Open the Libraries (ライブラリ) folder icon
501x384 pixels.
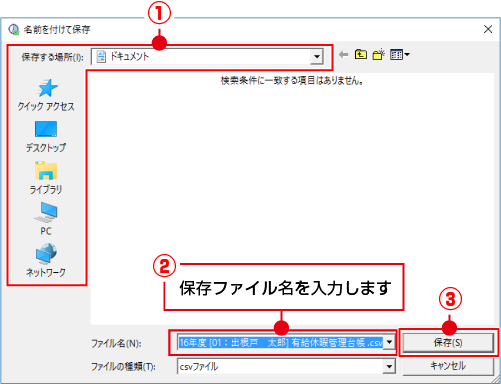[x=46, y=178]
